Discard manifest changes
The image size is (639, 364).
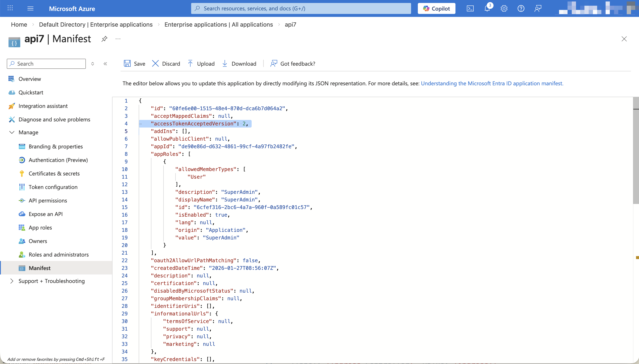point(166,64)
